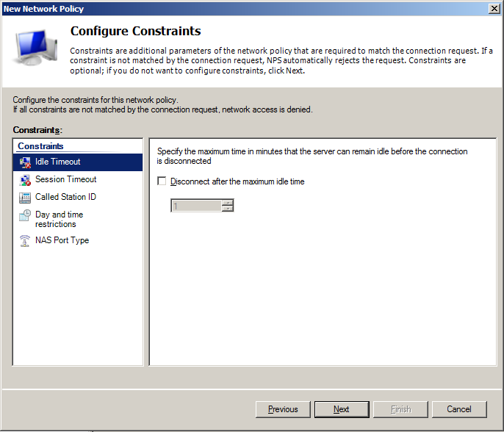Open Called Station ID constraint label

[x=65, y=197]
